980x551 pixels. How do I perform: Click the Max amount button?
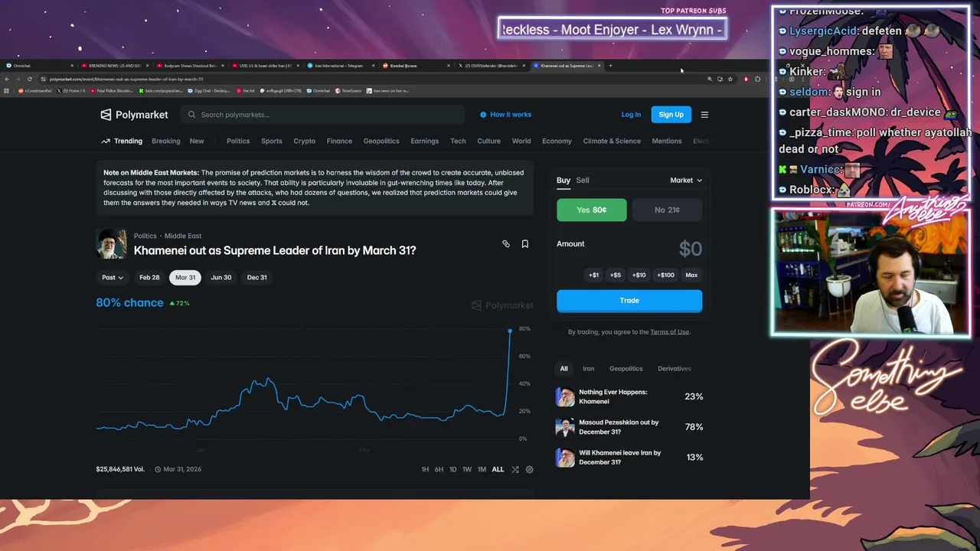point(691,275)
